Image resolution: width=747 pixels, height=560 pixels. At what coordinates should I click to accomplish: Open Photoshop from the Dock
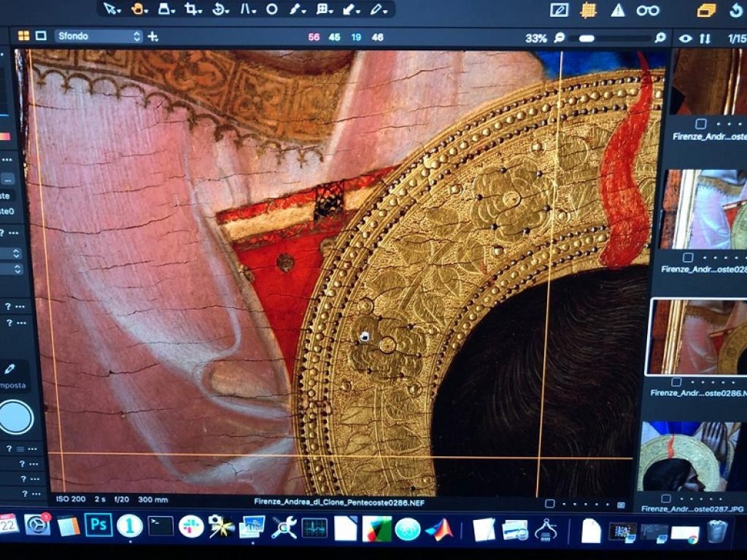coord(98,526)
